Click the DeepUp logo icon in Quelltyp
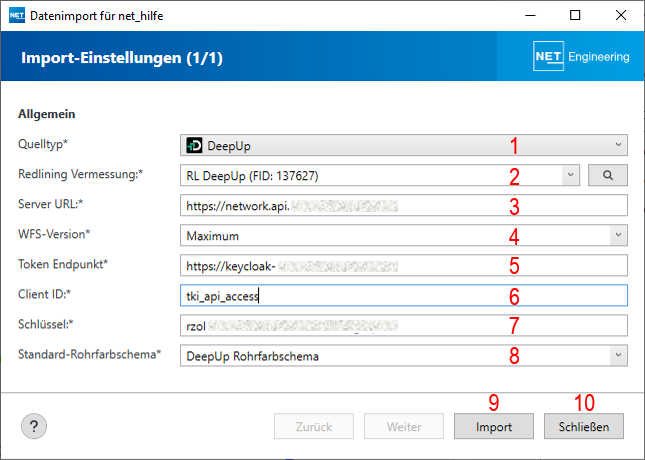Screen dimensions: 645x460 click(194, 145)
